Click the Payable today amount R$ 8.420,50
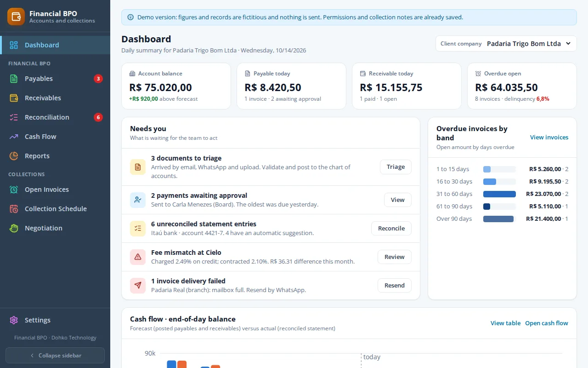Image resolution: width=588 pixels, height=368 pixels. click(x=273, y=87)
